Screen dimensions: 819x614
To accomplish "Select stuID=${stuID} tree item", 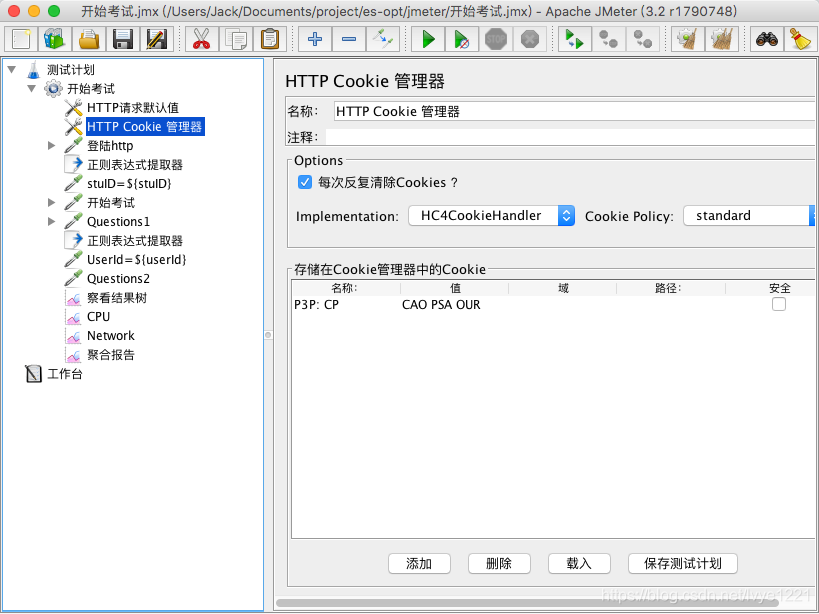I will point(129,183).
